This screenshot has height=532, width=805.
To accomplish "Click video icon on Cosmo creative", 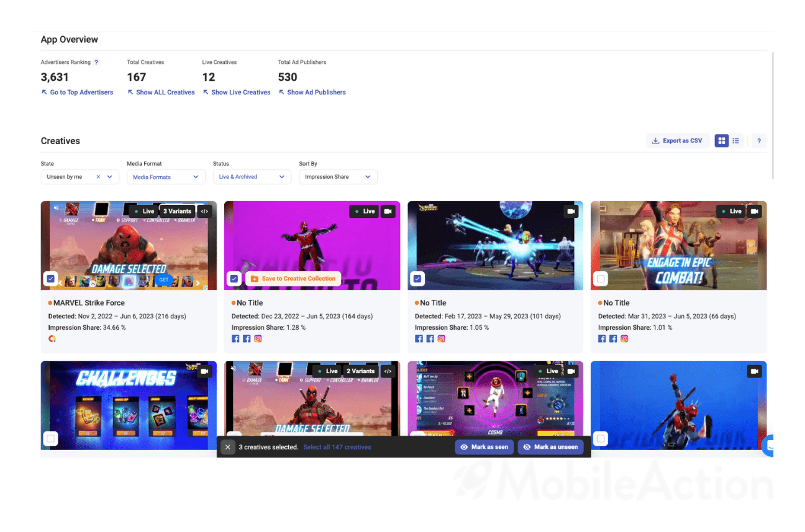I will click(x=571, y=371).
